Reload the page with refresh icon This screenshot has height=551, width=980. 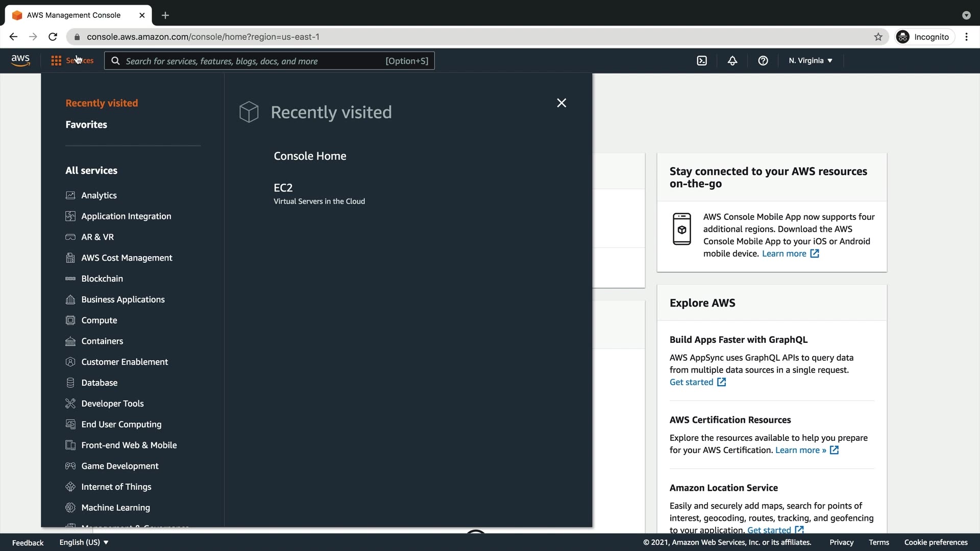tap(53, 37)
